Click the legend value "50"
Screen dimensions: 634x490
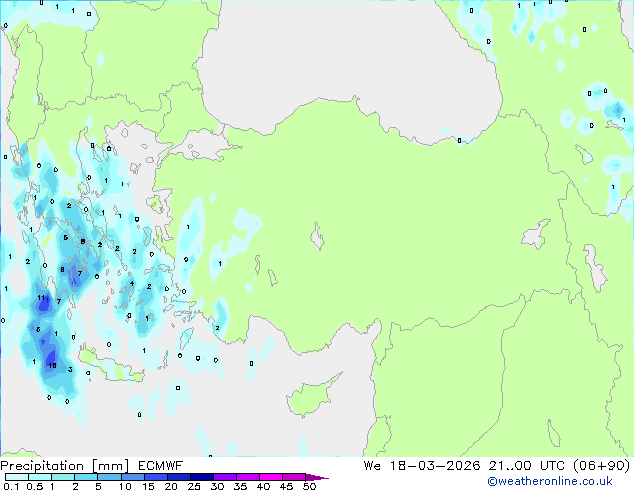point(309,486)
